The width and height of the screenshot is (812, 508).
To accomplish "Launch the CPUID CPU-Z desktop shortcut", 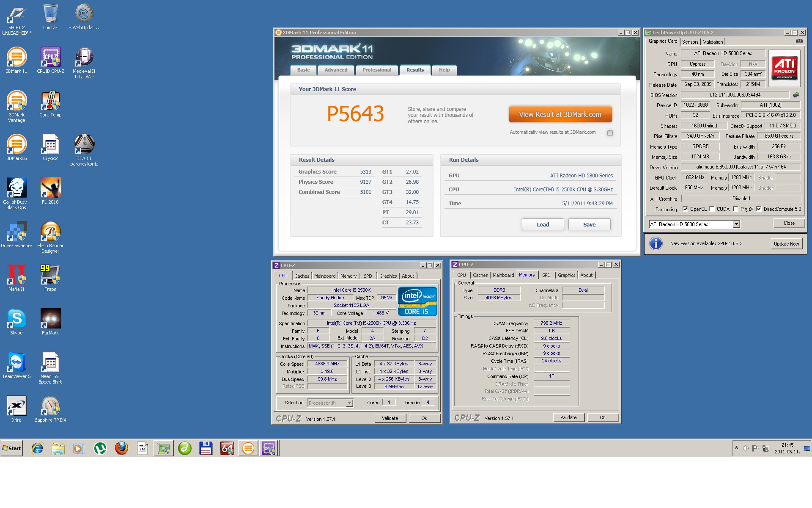I will pos(50,61).
